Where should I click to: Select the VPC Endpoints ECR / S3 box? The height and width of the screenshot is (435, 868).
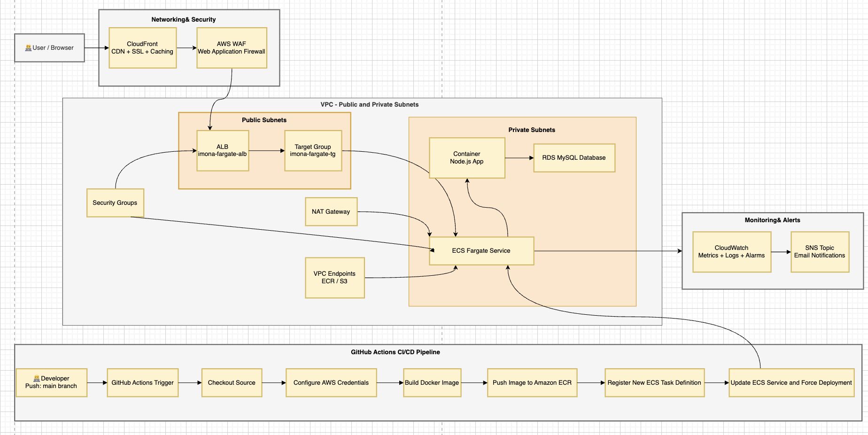(x=335, y=277)
